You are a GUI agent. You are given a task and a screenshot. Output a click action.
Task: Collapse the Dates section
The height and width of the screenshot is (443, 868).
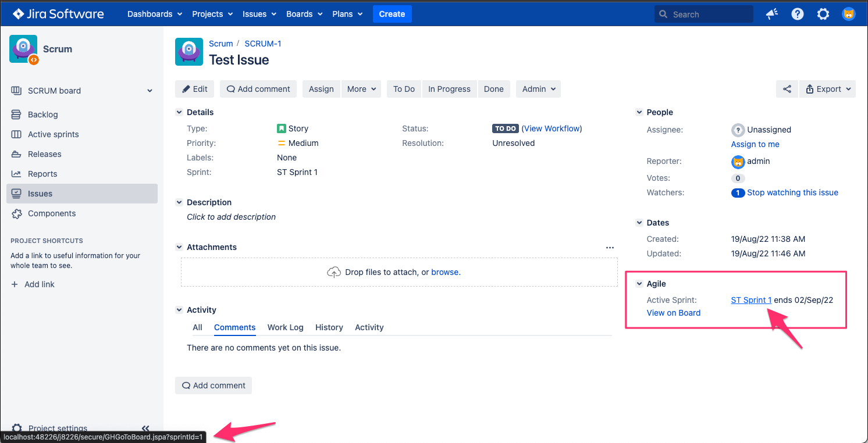tap(639, 223)
